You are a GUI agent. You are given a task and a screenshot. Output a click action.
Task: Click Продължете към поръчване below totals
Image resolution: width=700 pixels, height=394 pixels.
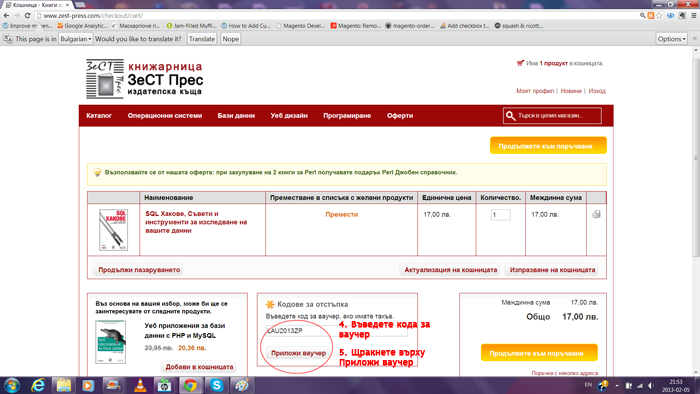pos(539,353)
